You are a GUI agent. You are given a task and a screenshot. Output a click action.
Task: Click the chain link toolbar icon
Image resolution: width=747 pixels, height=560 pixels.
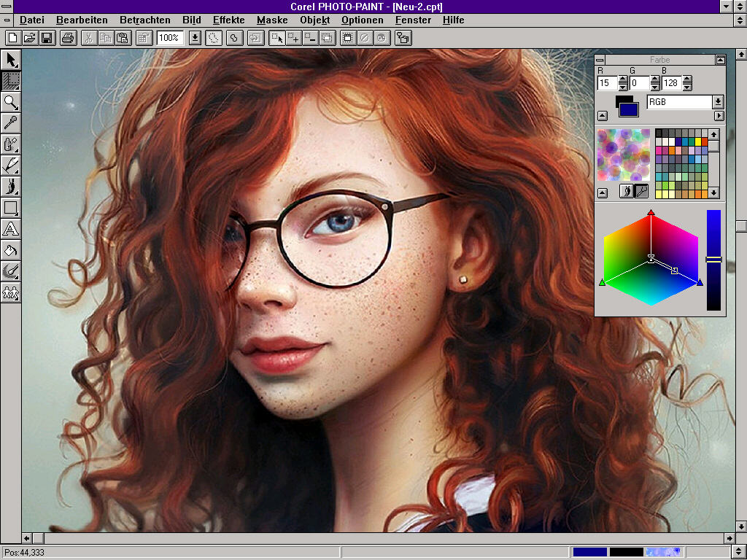(x=234, y=38)
